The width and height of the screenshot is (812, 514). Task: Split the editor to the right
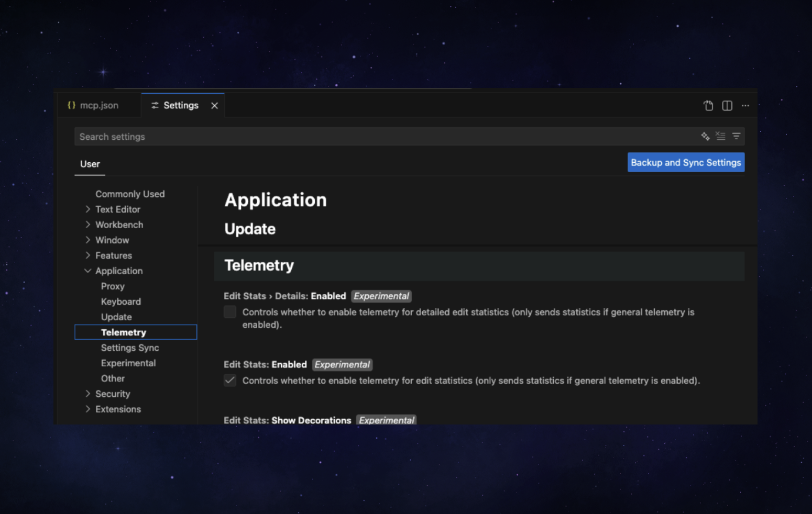(727, 106)
